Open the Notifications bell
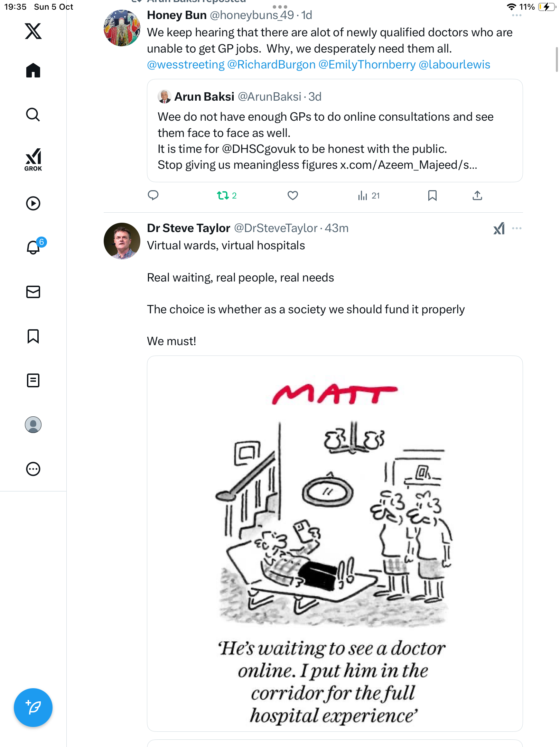560x747 pixels. coord(34,247)
